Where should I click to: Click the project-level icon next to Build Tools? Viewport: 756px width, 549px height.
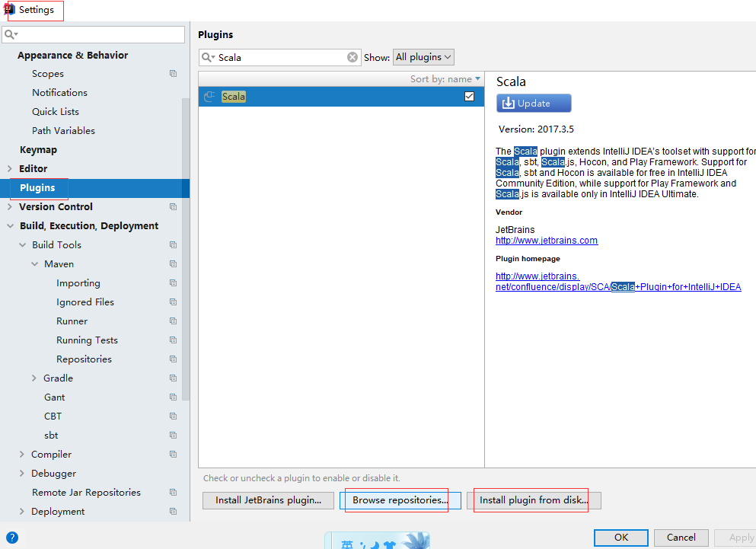173,245
